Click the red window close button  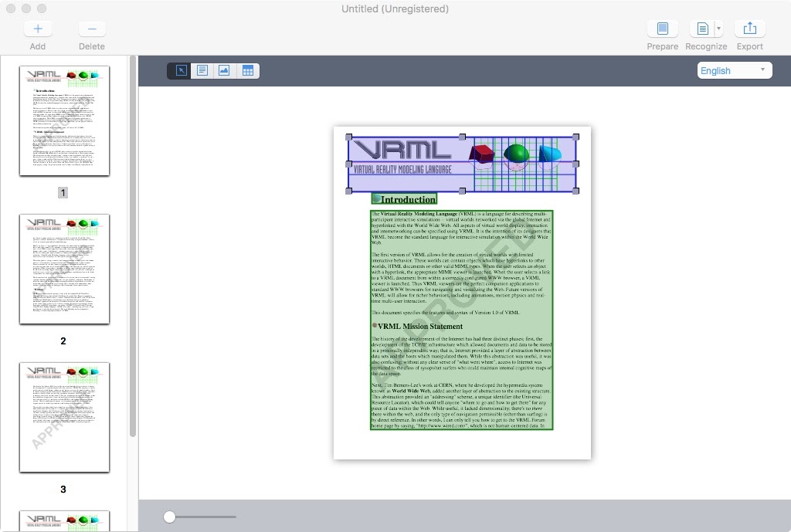11,8
